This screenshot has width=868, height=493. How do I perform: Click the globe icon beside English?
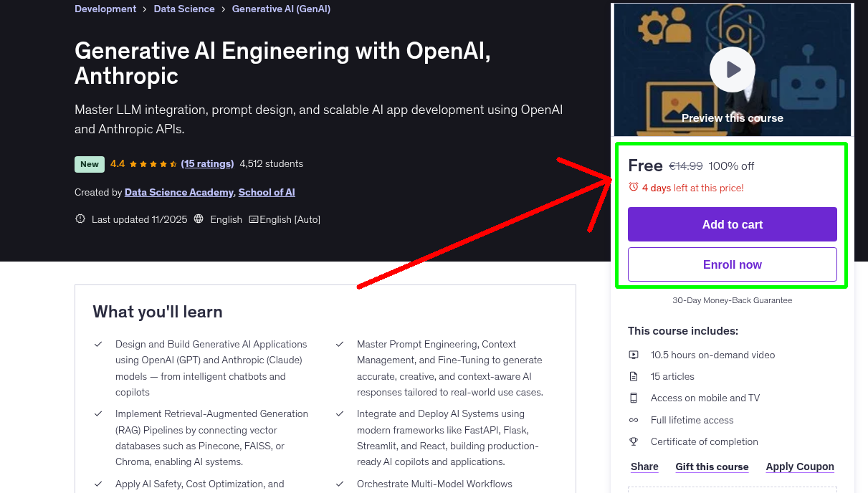pos(198,219)
